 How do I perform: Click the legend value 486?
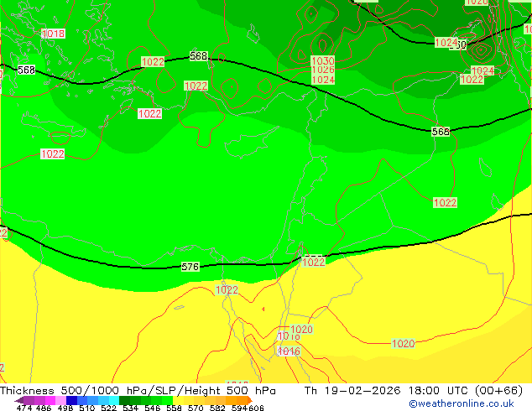click(x=44, y=408)
